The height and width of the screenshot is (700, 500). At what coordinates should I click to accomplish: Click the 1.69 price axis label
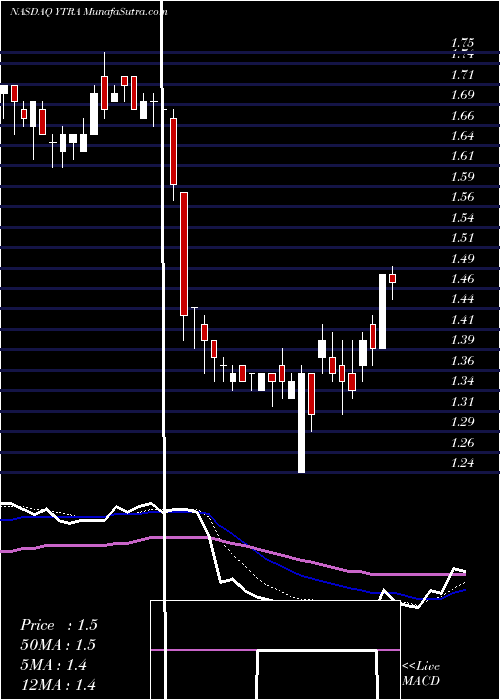(462, 95)
